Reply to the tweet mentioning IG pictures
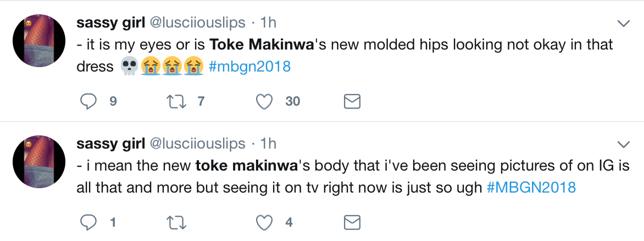644x241 pixels. [x=88, y=222]
